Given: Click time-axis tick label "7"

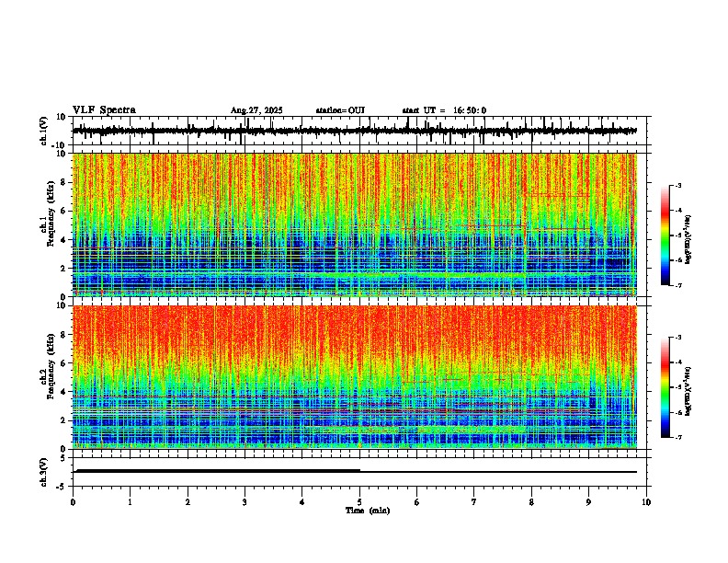Looking at the screenshot, I should 474,502.
